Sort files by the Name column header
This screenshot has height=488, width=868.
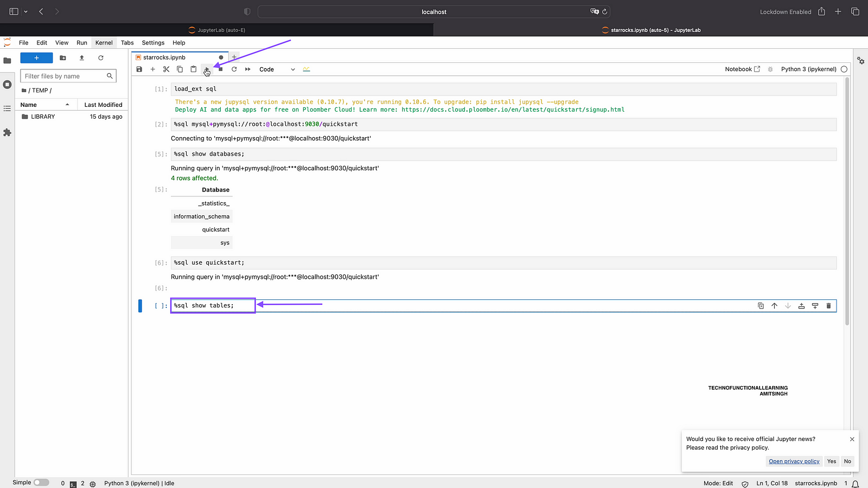pos(29,105)
